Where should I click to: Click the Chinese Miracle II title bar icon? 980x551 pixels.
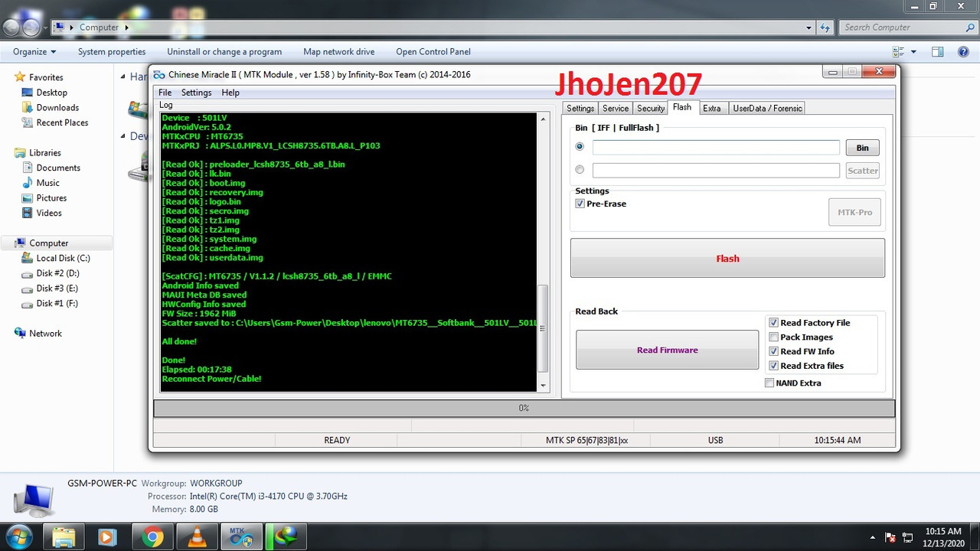pyautogui.click(x=159, y=74)
